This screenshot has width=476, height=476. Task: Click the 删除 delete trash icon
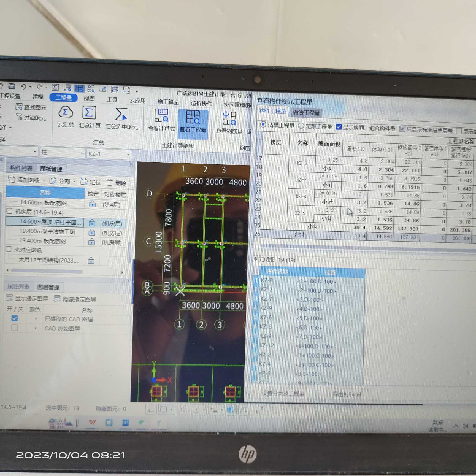[109, 182]
